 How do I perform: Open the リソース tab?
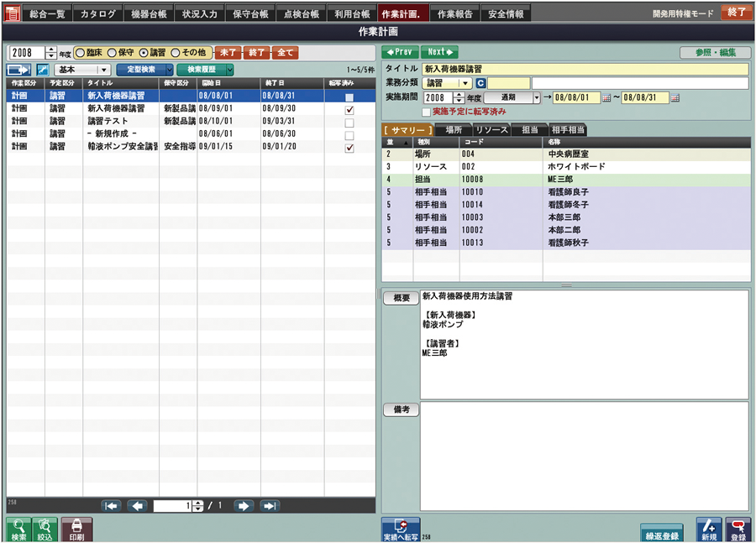[491, 130]
